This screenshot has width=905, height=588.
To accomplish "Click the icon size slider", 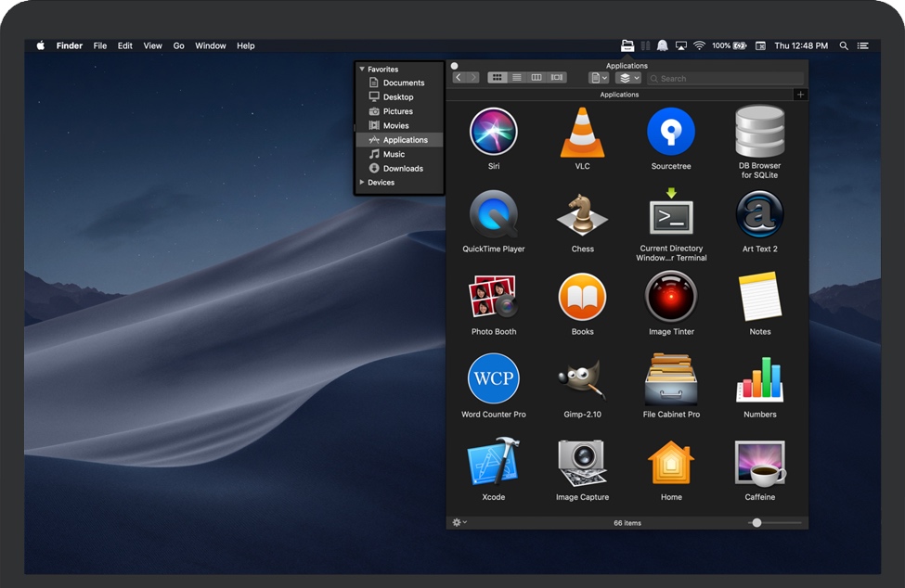I will coord(757,523).
